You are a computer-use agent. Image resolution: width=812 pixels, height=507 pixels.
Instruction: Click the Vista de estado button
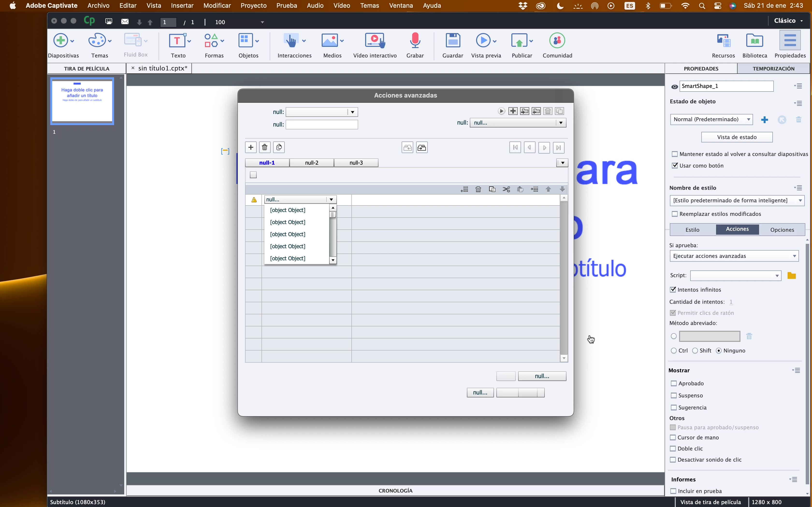[x=737, y=137]
